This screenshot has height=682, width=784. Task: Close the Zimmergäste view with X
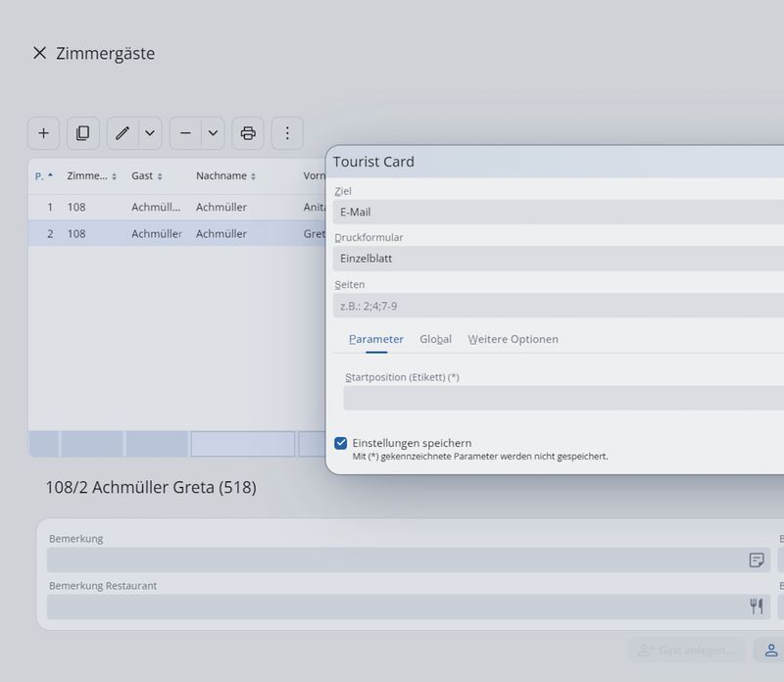tap(39, 53)
